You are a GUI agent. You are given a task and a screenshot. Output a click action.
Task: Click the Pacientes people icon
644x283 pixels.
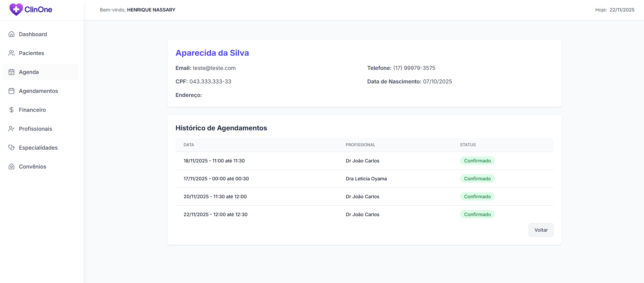pyautogui.click(x=11, y=53)
